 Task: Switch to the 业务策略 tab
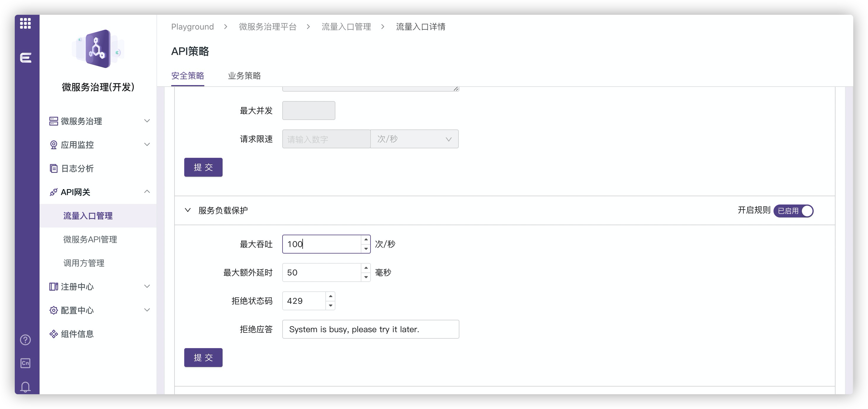(244, 76)
